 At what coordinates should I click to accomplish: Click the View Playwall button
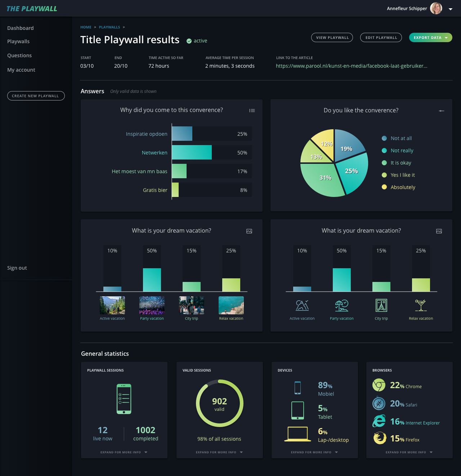332,37
